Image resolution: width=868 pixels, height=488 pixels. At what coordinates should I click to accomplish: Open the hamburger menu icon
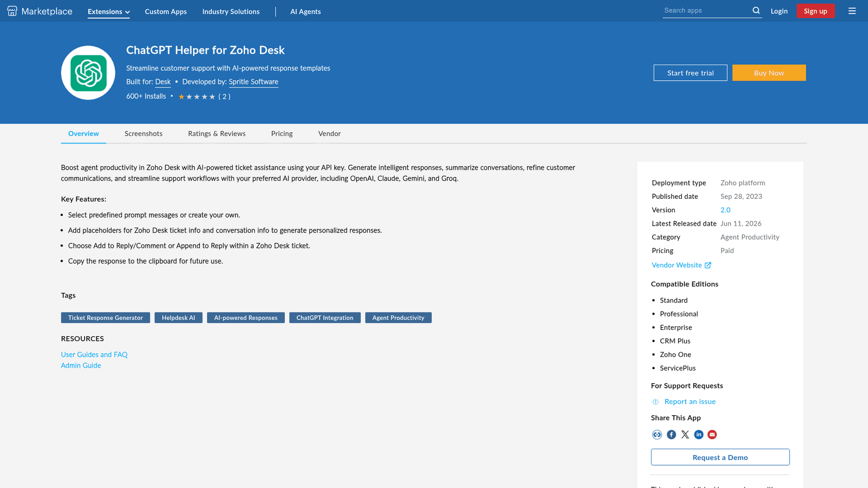852,11
